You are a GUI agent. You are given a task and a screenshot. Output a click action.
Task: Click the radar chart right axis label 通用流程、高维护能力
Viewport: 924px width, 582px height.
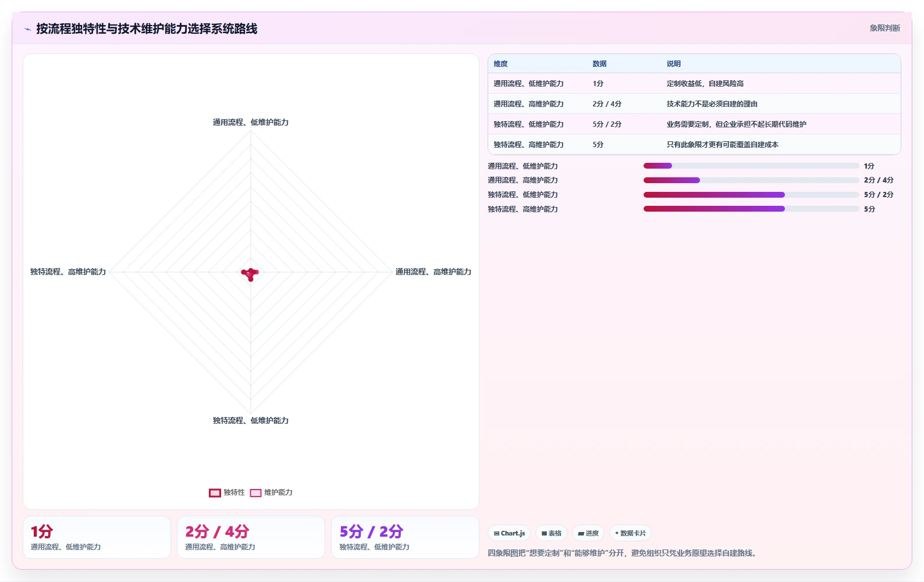tap(433, 272)
